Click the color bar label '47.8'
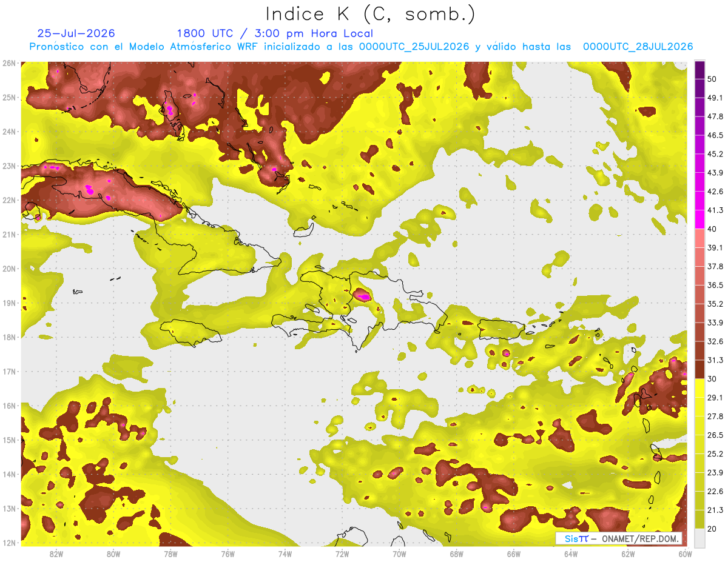The height and width of the screenshot is (562, 728). click(715, 116)
